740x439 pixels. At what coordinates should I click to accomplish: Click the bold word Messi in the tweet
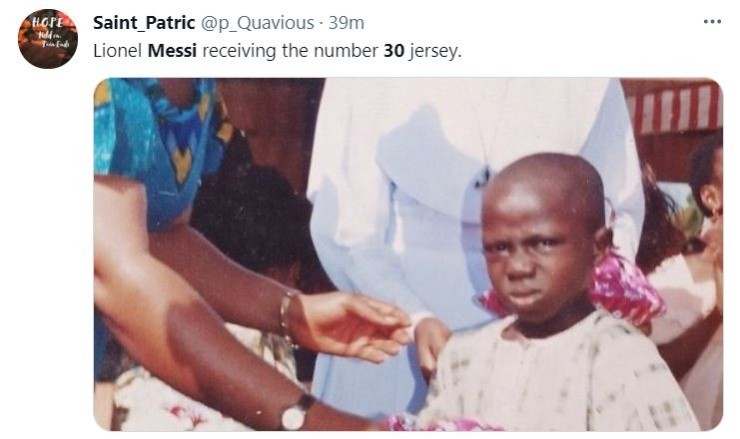[x=172, y=51]
